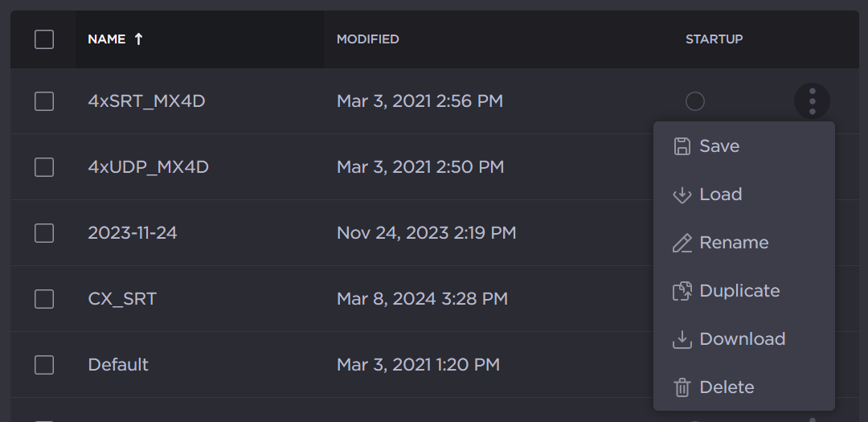Tick the CX_SRT preset checkbox
Viewport: 868px width, 422px height.
coord(44,299)
